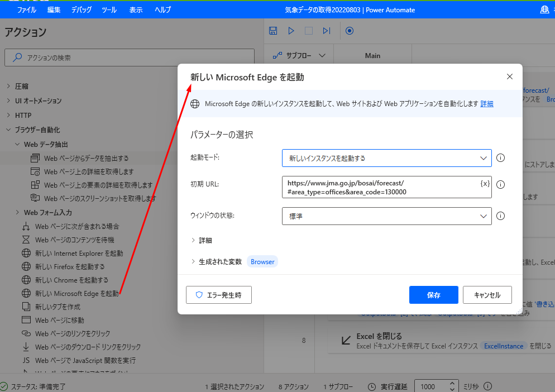The height and width of the screenshot is (392, 555).
Task: Select Web ページのスクリーンショットを取得します action
Action: click(x=93, y=198)
